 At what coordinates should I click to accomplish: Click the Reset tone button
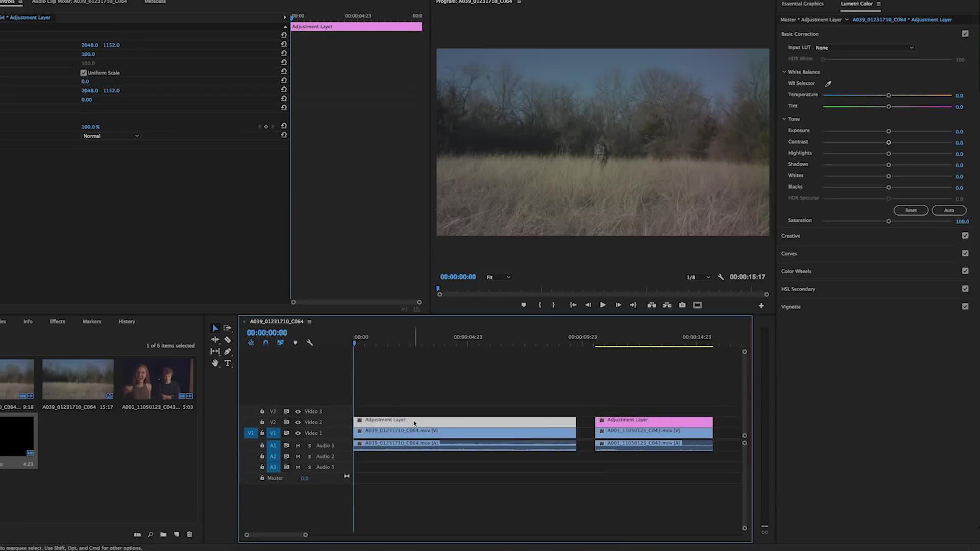[x=911, y=210]
